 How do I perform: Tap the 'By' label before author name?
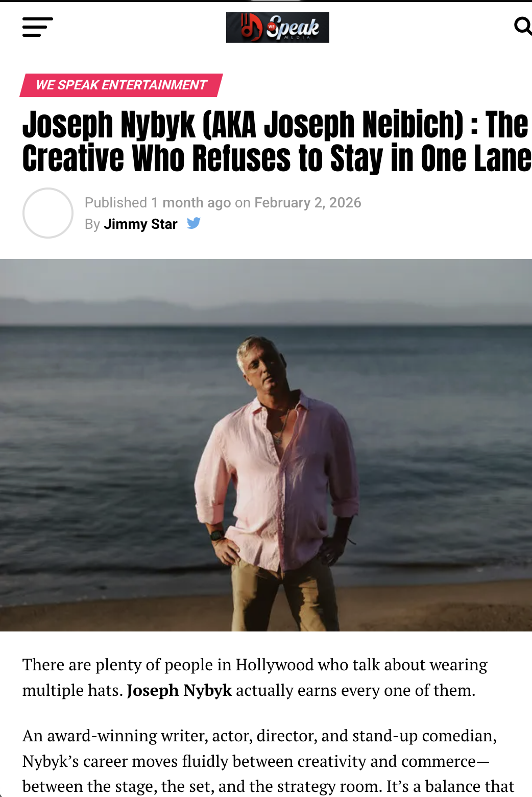pyautogui.click(x=92, y=224)
